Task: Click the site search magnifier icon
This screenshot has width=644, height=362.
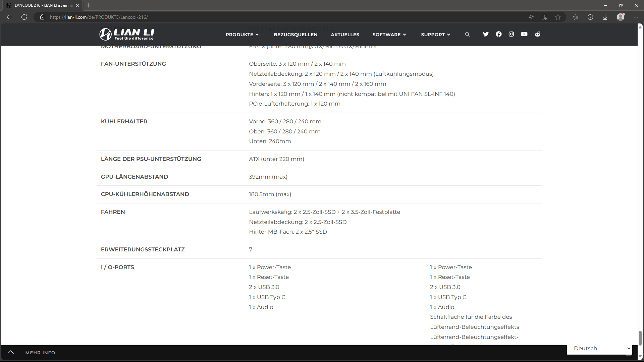Action: pyautogui.click(x=467, y=35)
